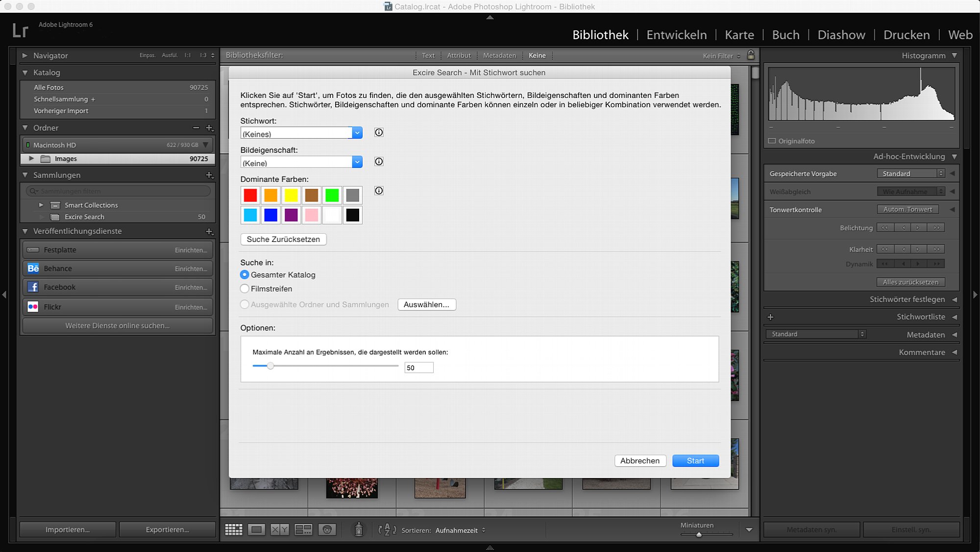Click the Sammlungen filtern search field
The width and height of the screenshot is (980, 552).
coord(118,191)
